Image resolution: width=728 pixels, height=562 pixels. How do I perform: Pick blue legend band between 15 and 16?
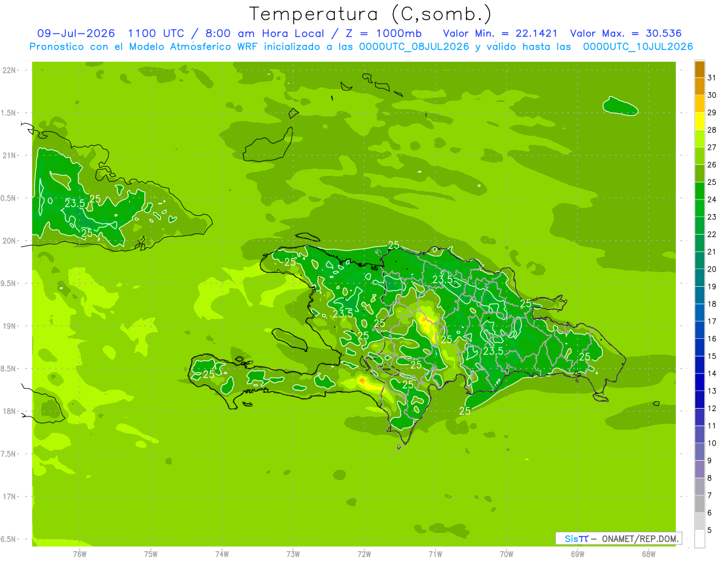tap(699, 347)
